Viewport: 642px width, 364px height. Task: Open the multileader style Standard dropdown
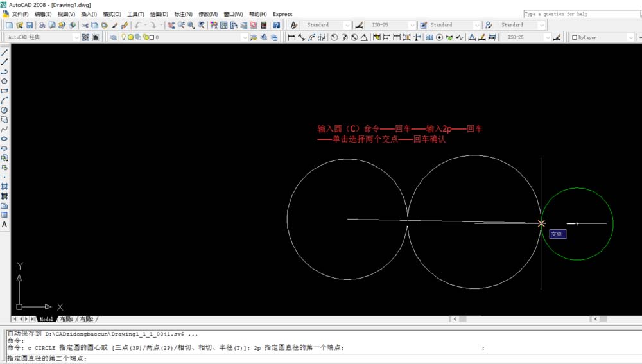542,26
